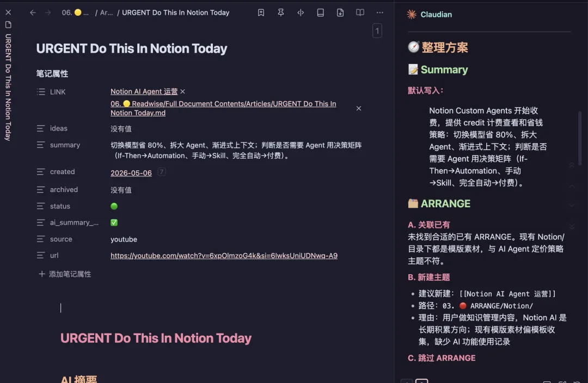Toggle the ai_summary green checkbox
Image resolution: width=588 pixels, height=383 pixels.
point(114,223)
